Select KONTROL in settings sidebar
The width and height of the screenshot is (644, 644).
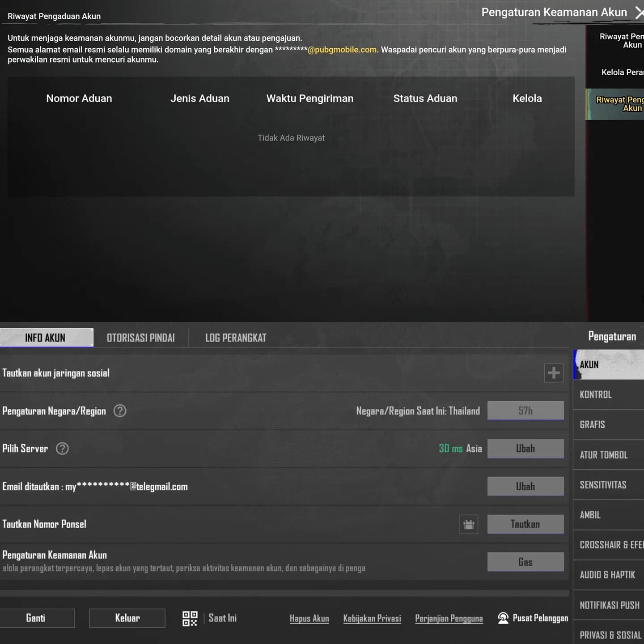609,394
